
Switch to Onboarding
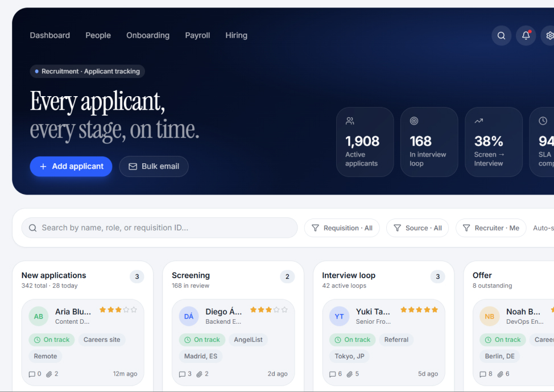click(148, 35)
